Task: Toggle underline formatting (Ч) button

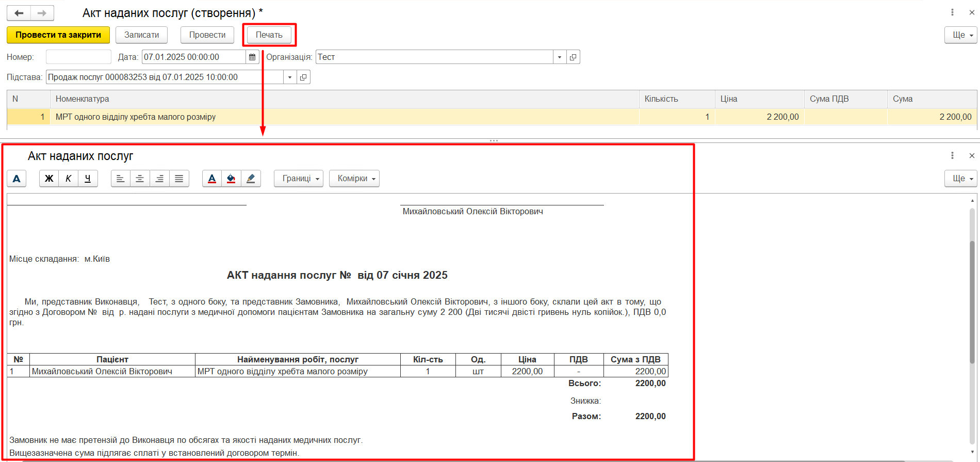Action: (x=88, y=179)
